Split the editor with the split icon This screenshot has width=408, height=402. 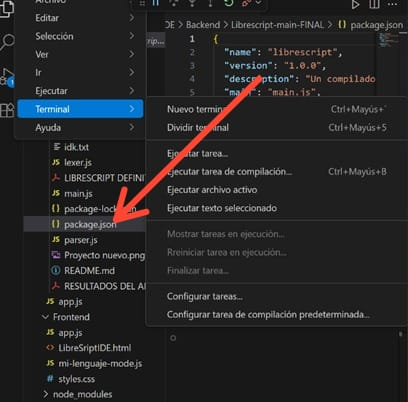coord(374,5)
